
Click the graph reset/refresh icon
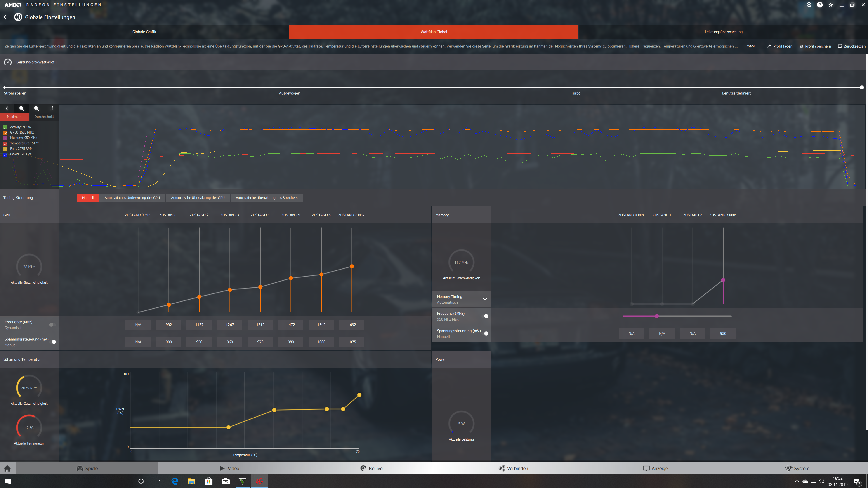point(51,108)
